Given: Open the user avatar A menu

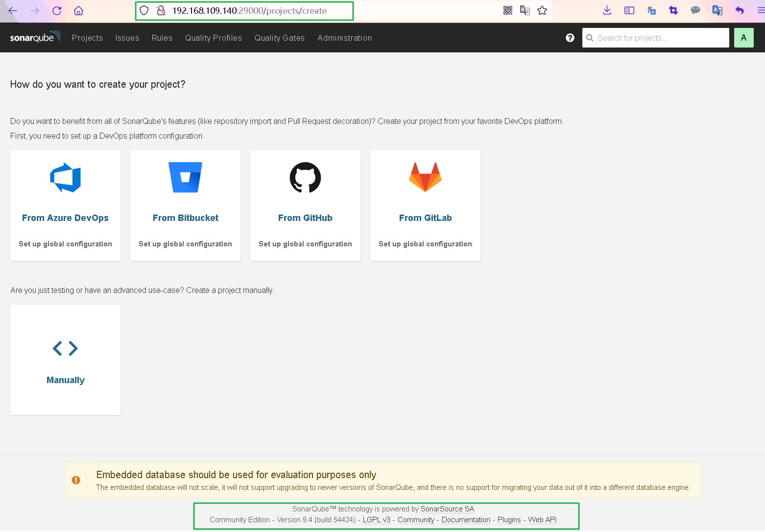Looking at the screenshot, I should pyautogui.click(x=743, y=38).
